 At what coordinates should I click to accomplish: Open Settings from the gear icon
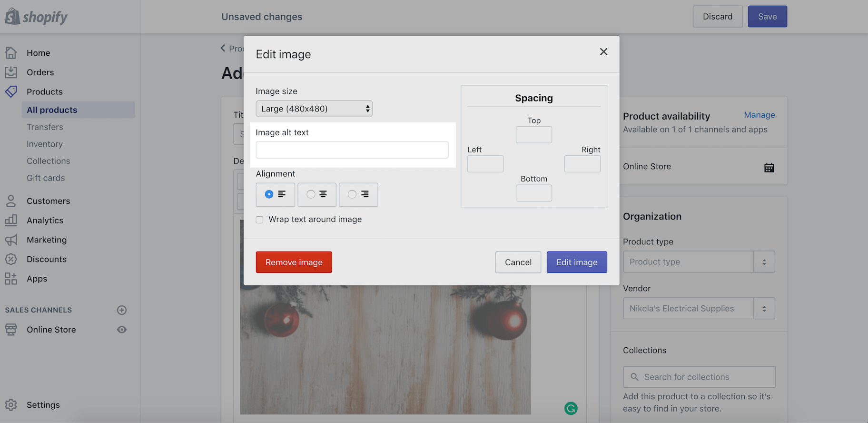click(11, 405)
